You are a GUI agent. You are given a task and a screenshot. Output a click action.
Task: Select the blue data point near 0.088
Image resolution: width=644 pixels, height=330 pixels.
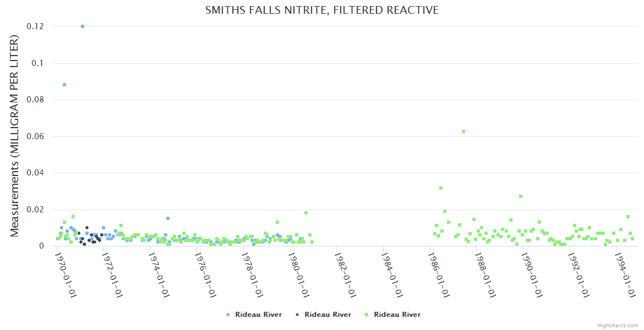coord(64,85)
